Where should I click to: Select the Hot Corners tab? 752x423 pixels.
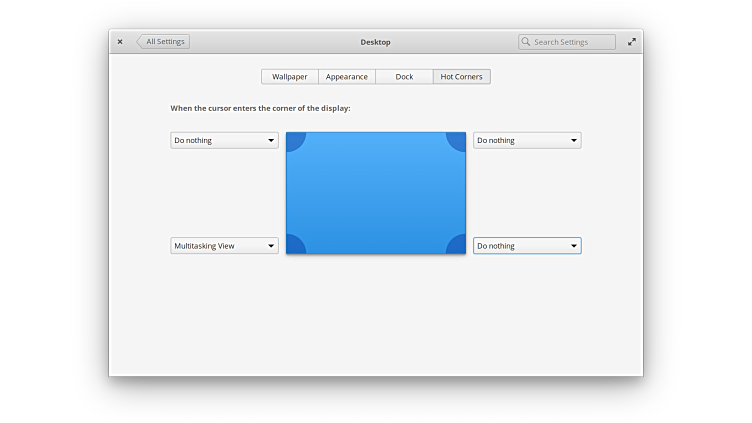pyautogui.click(x=461, y=77)
